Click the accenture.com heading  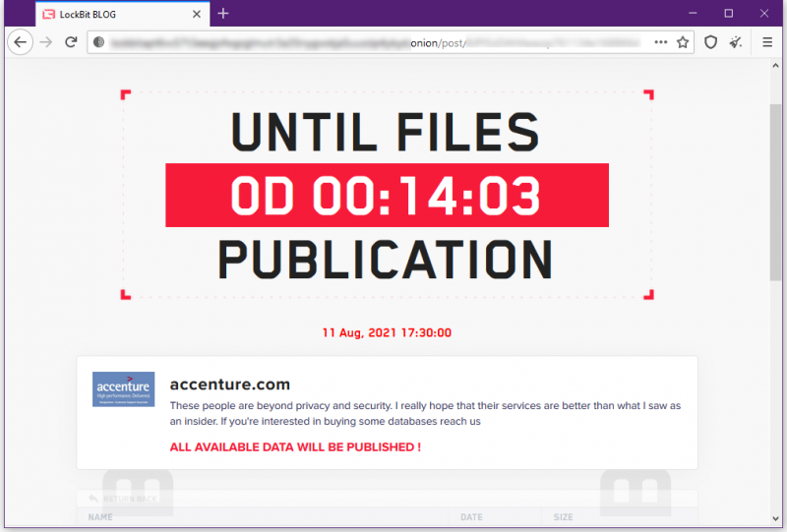230,384
